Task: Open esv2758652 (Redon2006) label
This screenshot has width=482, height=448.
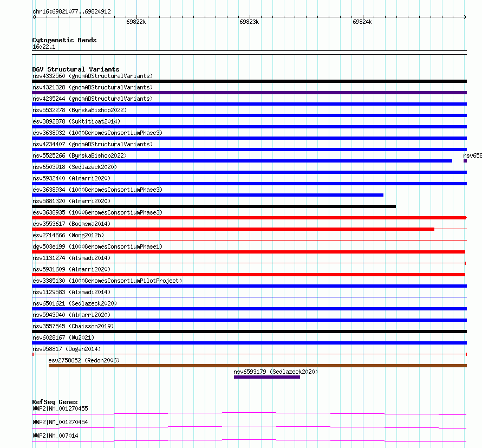Action: coord(84,360)
